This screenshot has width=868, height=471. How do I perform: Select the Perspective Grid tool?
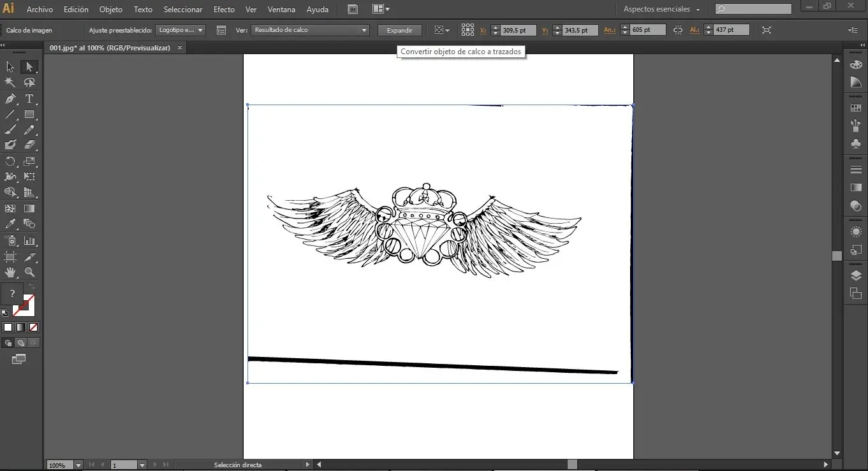(x=29, y=192)
